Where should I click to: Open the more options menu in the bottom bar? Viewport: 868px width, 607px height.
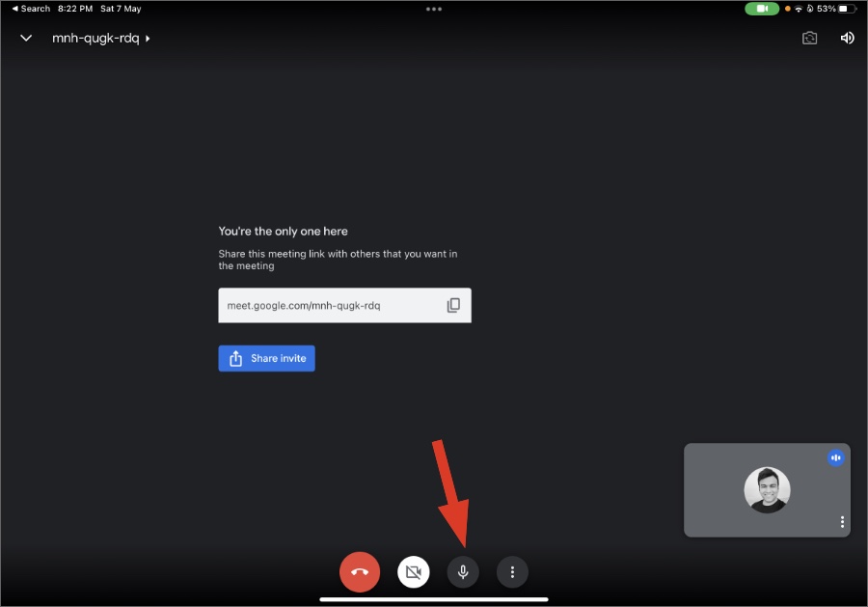click(x=512, y=571)
